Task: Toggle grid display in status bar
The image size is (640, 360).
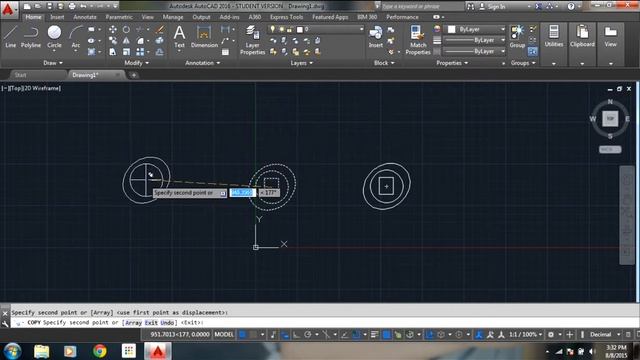Action: point(242,335)
